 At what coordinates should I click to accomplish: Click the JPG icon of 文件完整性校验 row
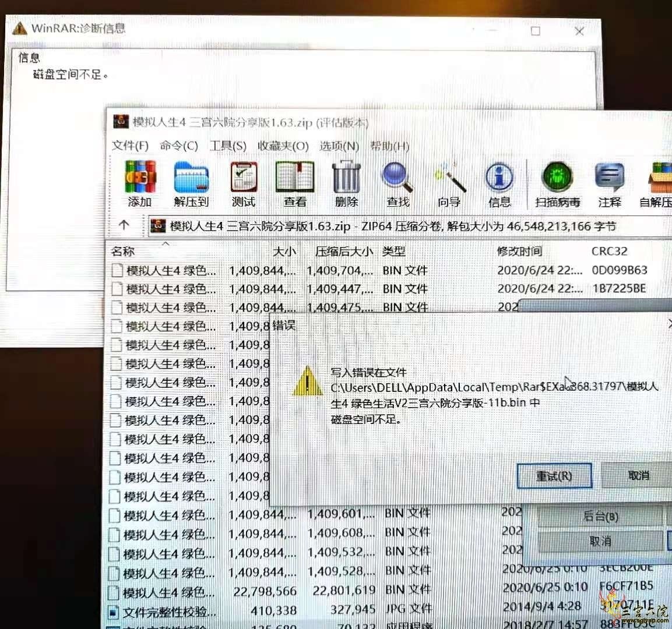(112, 612)
